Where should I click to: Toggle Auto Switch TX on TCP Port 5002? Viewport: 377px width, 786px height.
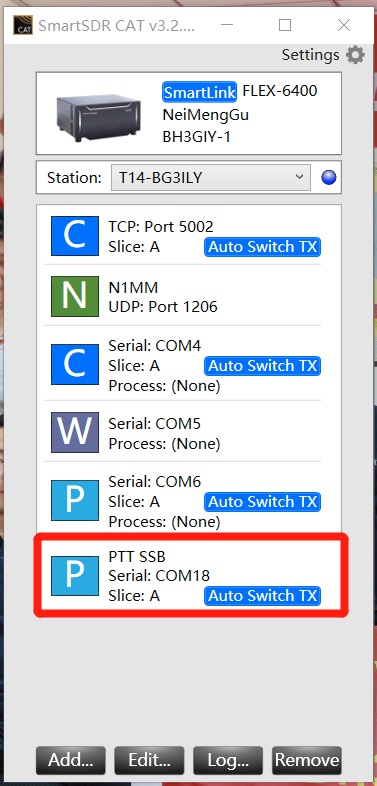pyautogui.click(x=262, y=247)
